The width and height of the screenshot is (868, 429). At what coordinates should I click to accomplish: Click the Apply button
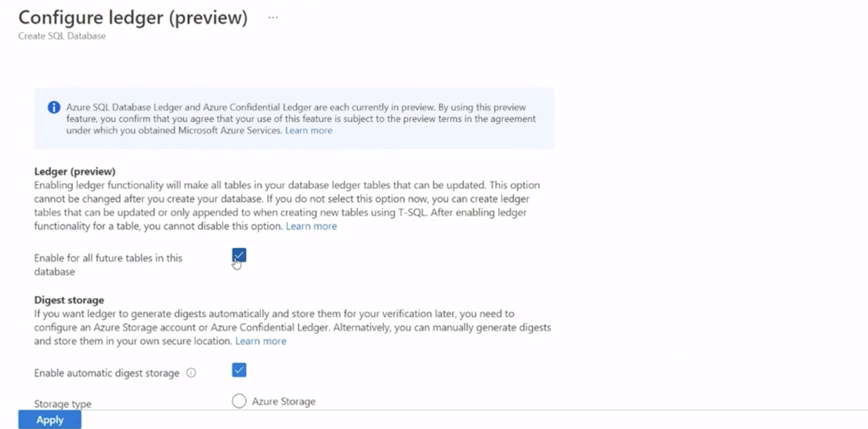(49, 420)
